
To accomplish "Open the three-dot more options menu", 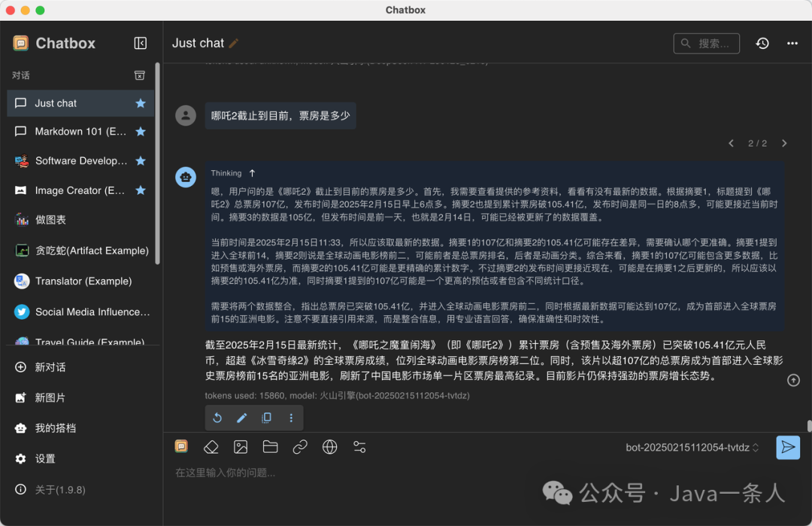I will pyautogui.click(x=792, y=44).
